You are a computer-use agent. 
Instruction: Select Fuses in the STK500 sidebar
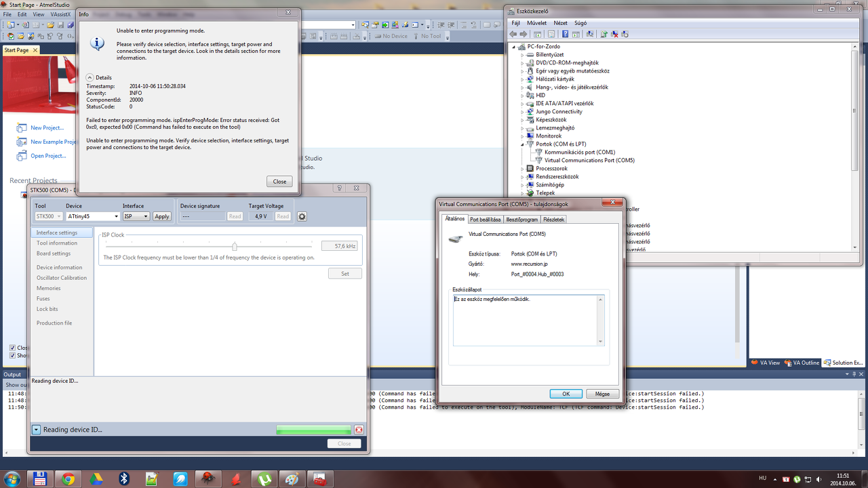(43, 298)
